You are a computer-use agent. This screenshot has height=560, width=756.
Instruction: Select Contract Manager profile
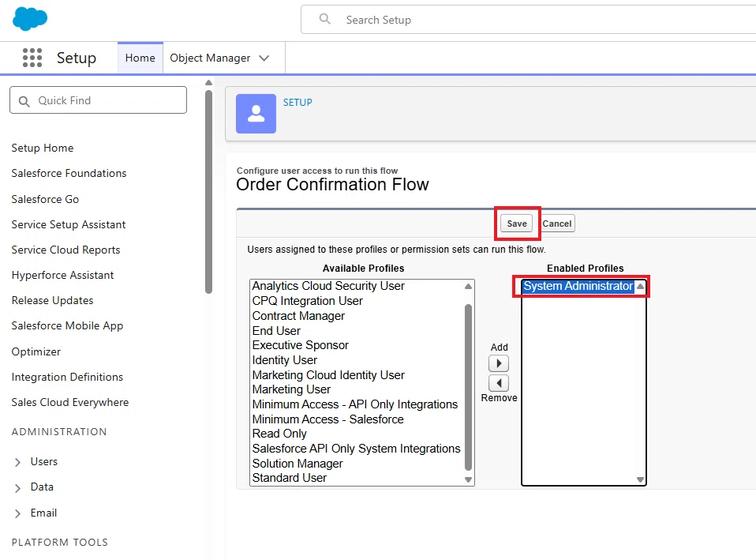298,316
